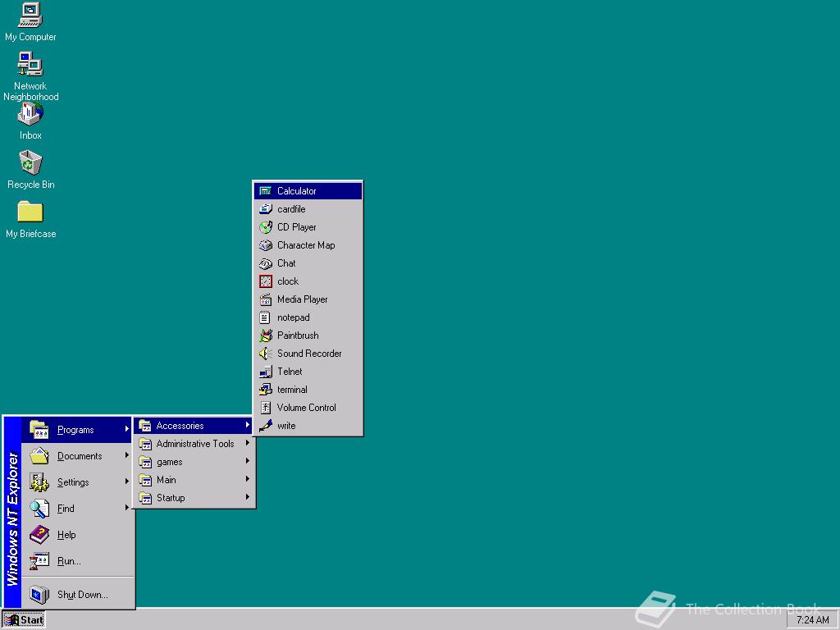
Task: Launch notepad from its label
Action: click(x=293, y=317)
